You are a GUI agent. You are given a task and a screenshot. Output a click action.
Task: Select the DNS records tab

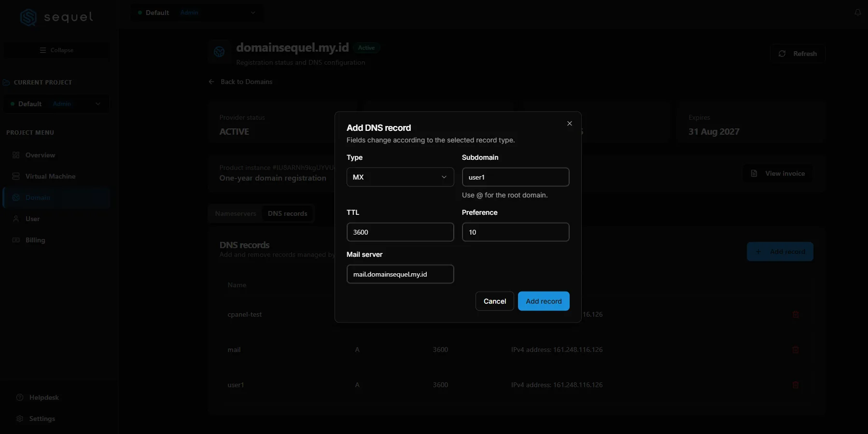[288, 213]
